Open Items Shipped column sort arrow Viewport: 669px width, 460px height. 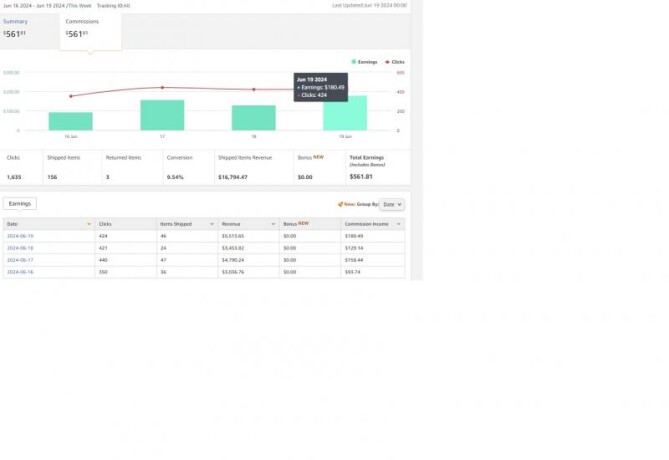(212, 224)
